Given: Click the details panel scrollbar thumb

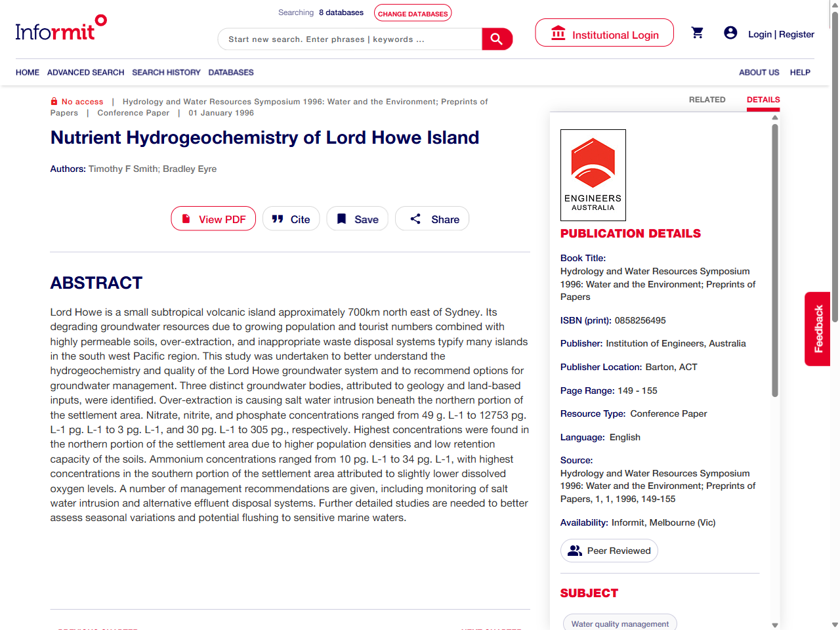Looking at the screenshot, I should click(775, 260).
